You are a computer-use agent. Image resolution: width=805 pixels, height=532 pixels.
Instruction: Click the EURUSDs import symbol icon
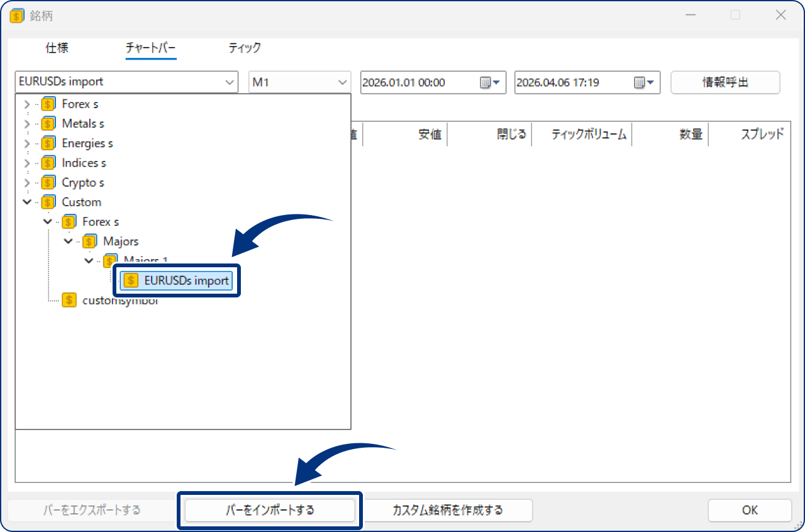pos(131,280)
